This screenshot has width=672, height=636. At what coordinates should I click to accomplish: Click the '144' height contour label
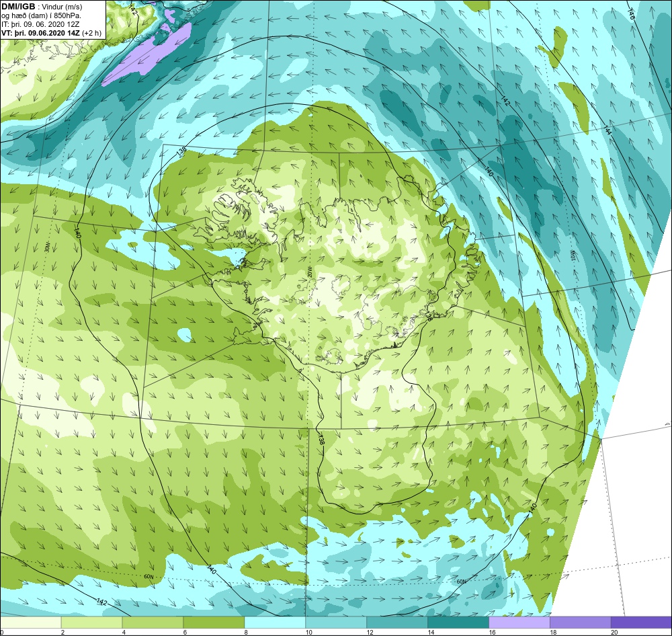click(607, 129)
